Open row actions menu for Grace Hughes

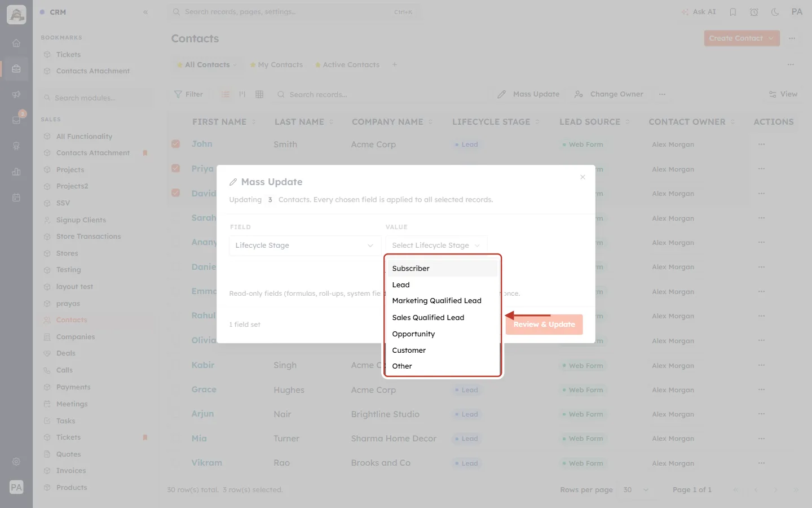coord(762,389)
